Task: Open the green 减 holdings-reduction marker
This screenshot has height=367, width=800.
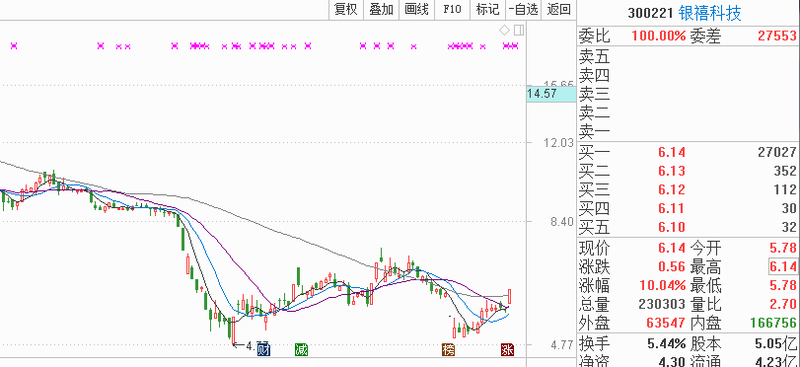Action: 302,350
